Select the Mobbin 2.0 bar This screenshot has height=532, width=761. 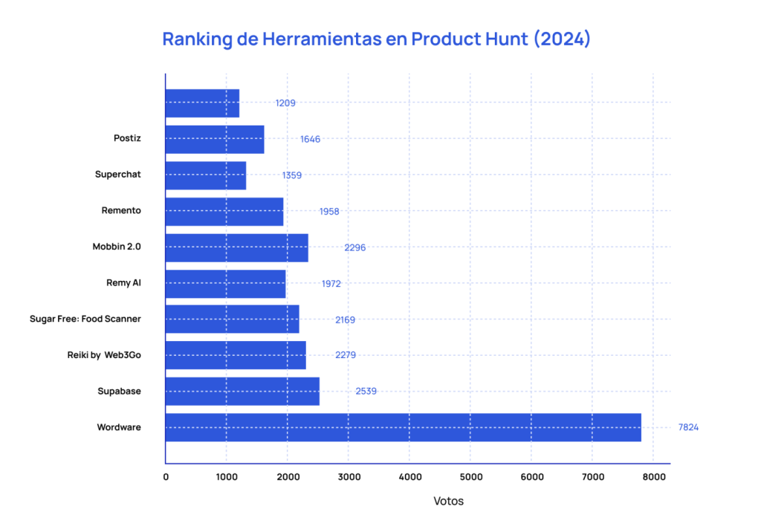click(237, 248)
